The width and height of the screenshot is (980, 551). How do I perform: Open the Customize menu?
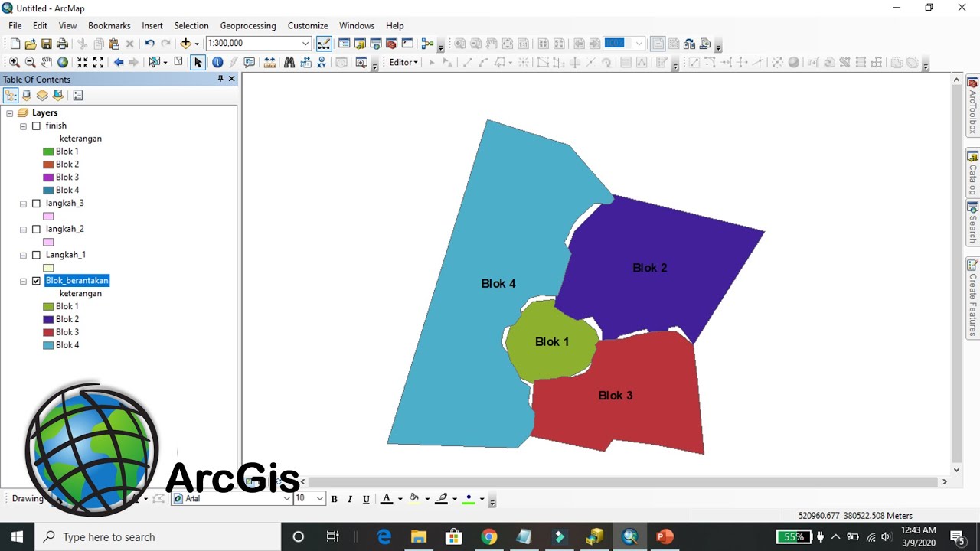(x=308, y=26)
